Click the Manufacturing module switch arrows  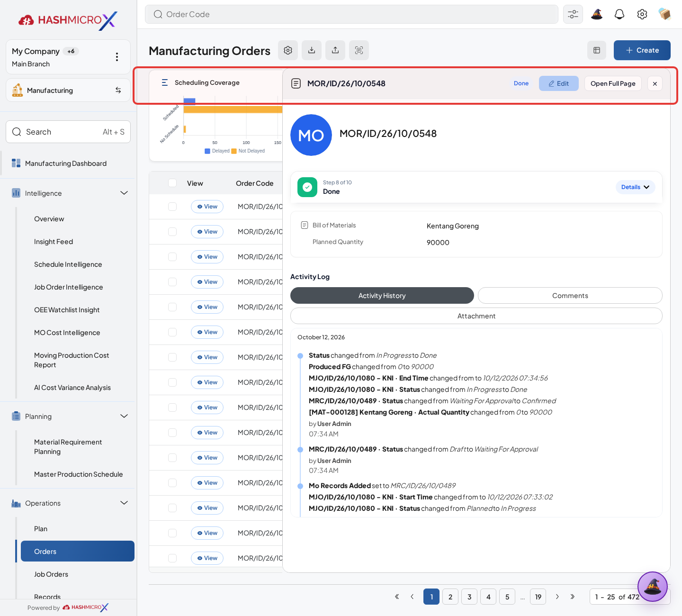(x=118, y=90)
